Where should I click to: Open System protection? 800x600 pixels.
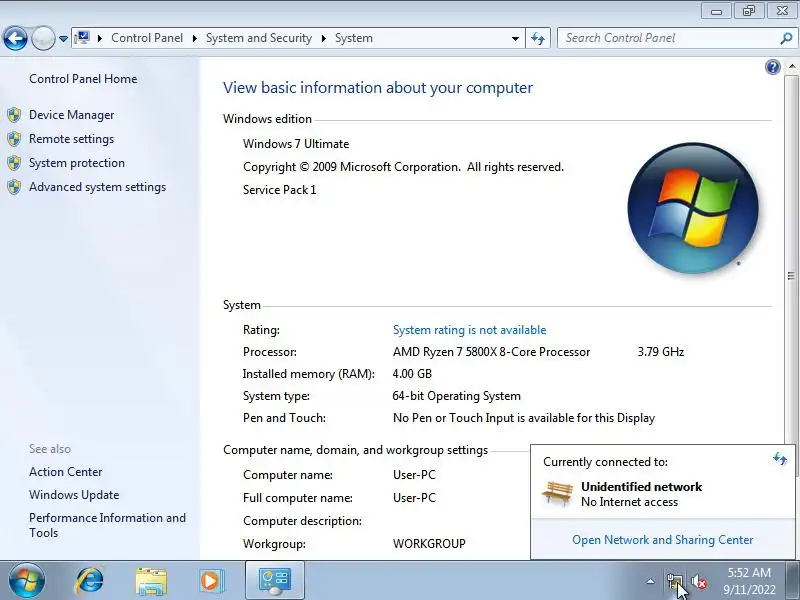[x=77, y=163]
